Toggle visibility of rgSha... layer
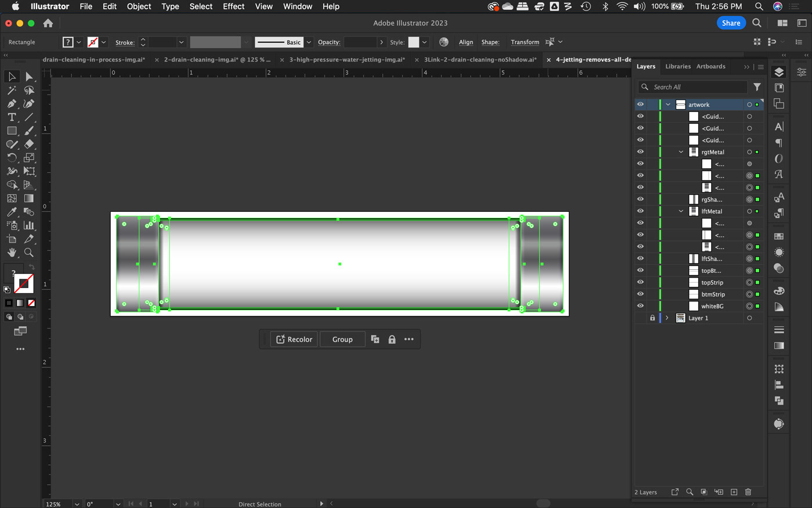 coord(640,199)
